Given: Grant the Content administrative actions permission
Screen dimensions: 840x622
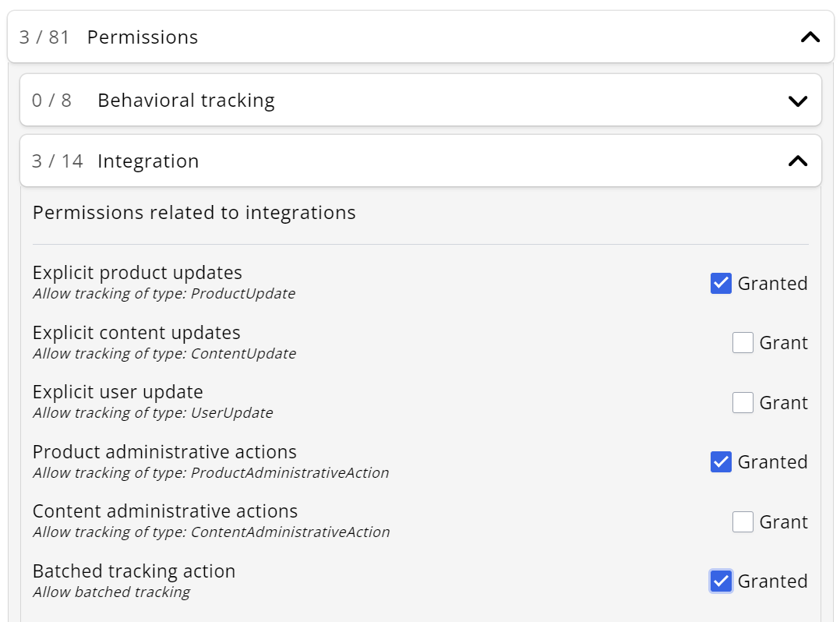Looking at the screenshot, I should point(743,521).
